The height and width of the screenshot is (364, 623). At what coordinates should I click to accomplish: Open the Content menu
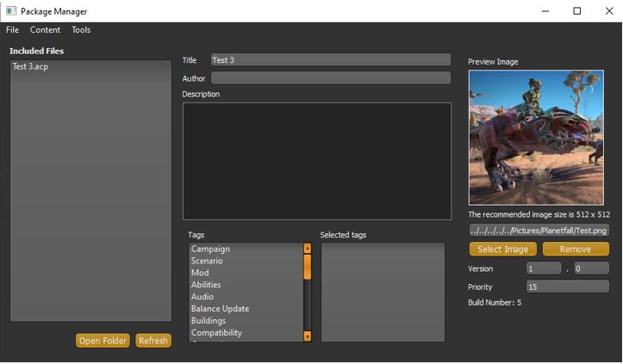click(x=45, y=30)
